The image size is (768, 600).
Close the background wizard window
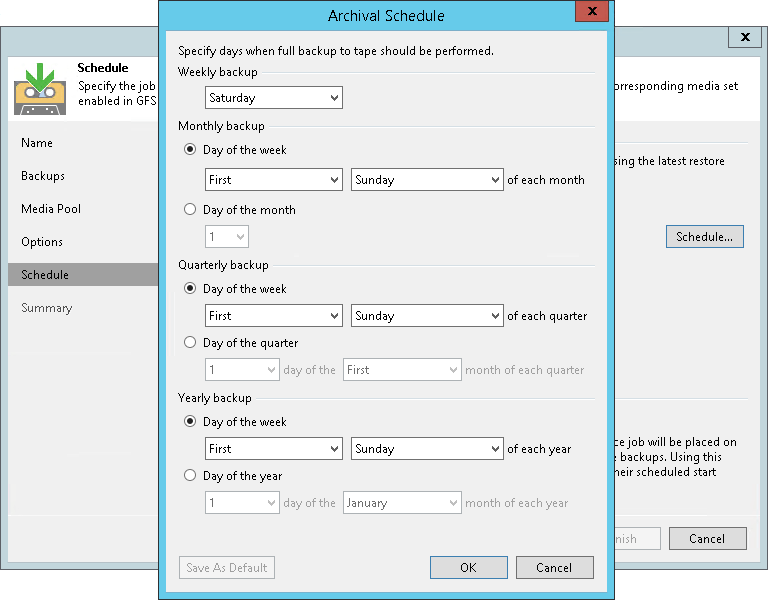point(745,37)
